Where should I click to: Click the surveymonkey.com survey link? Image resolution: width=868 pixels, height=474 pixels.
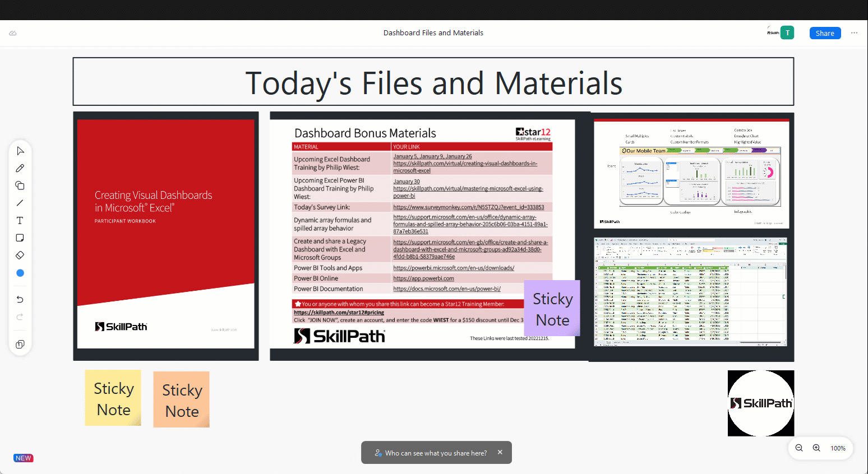[x=469, y=207]
